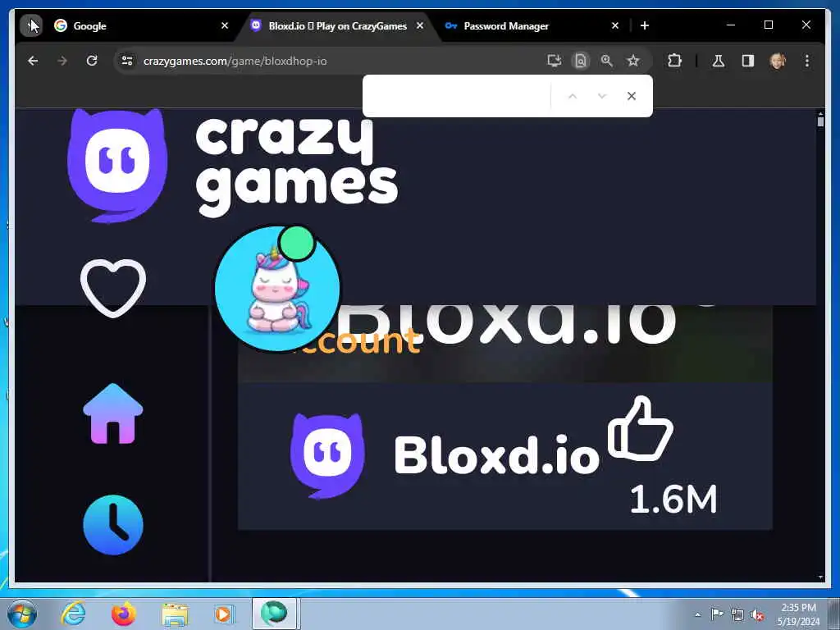
Task: Open the Windows Start menu
Action: (x=22, y=614)
